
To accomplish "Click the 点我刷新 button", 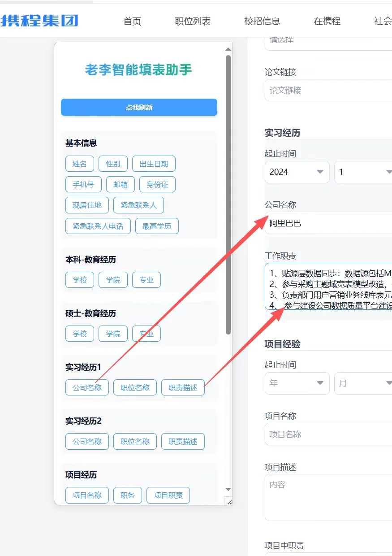I will tap(139, 107).
